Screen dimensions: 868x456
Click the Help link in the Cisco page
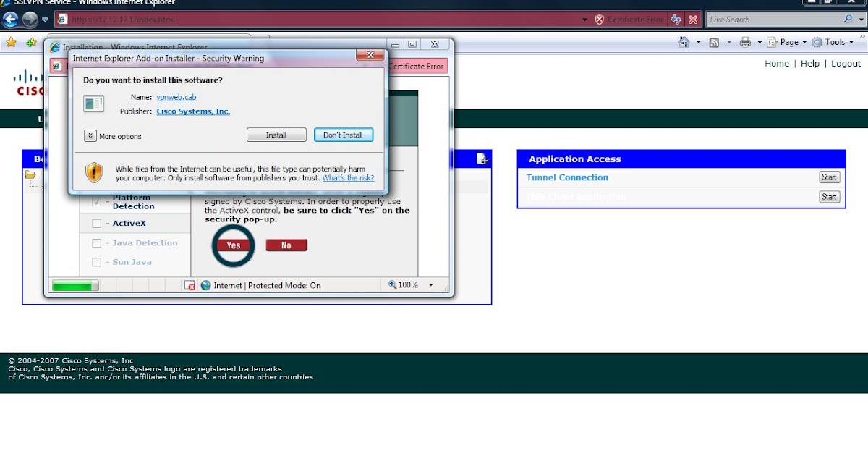click(810, 64)
